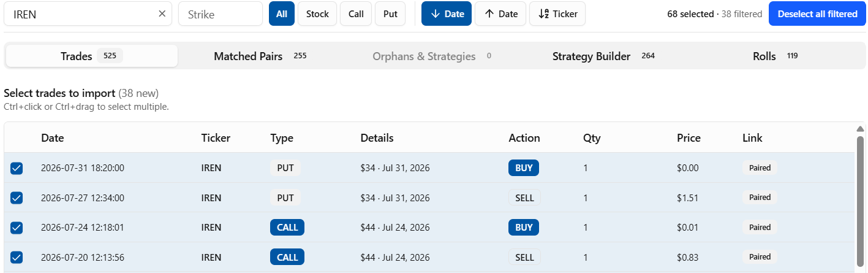
Task: Sort by Date descending
Action: (x=447, y=13)
